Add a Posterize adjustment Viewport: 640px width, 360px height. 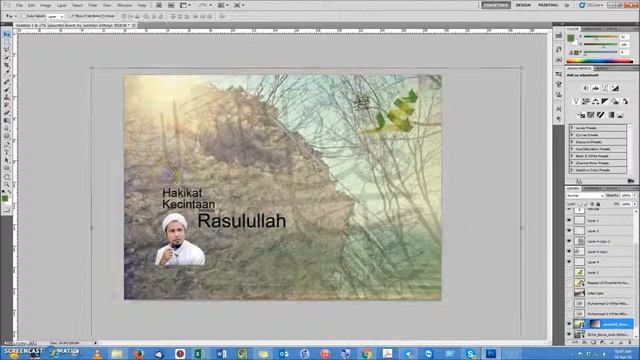click(591, 115)
